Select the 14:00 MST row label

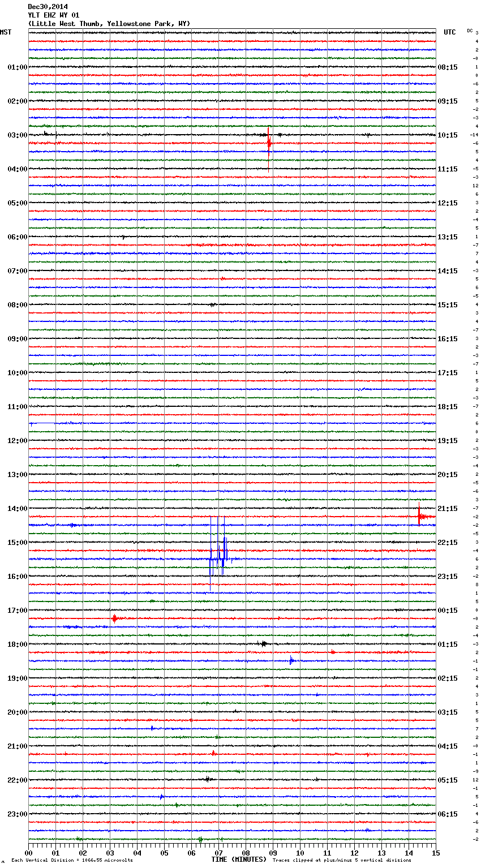point(18,509)
